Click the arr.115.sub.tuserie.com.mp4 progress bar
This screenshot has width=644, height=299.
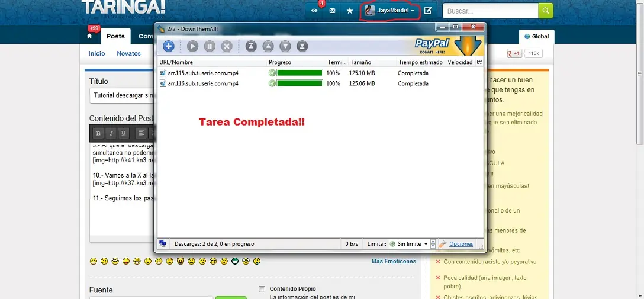point(300,73)
